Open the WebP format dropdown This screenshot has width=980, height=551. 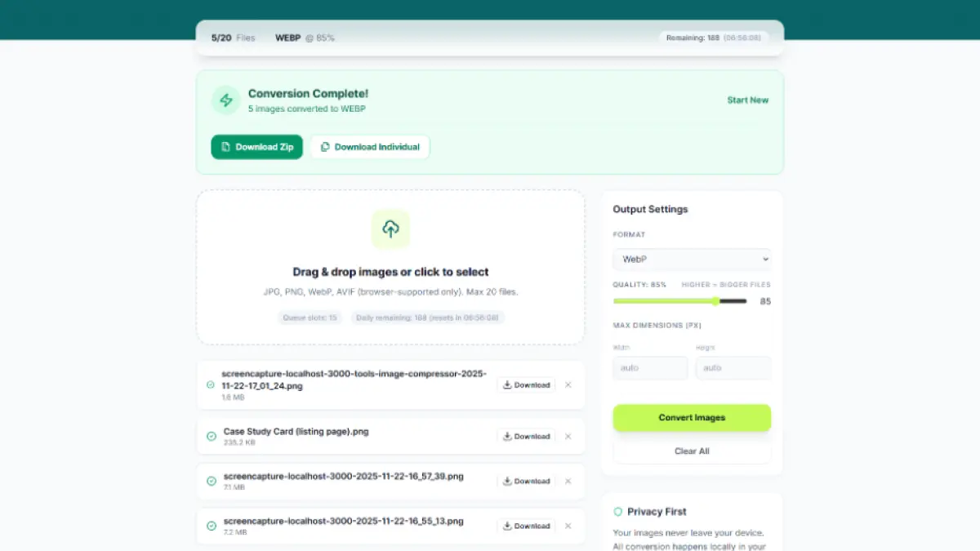tap(692, 260)
